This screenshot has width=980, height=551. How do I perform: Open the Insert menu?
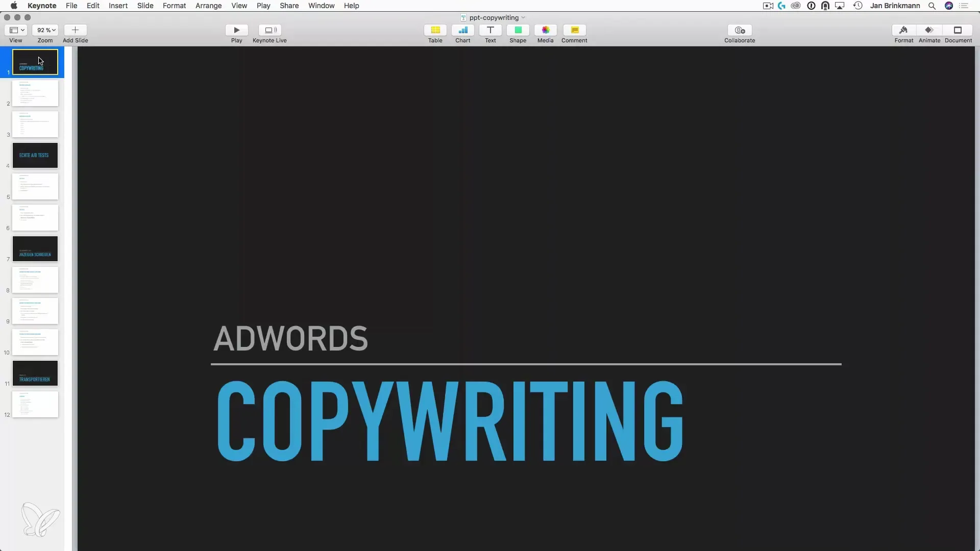pyautogui.click(x=118, y=6)
